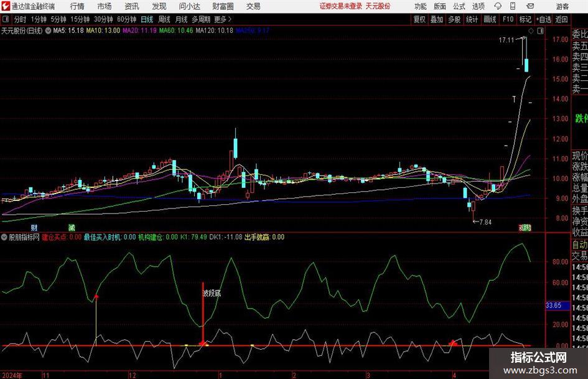Click the MA5: 15.18 label
Image resolution: width=588 pixels, height=379 pixels.
(68, 30)
